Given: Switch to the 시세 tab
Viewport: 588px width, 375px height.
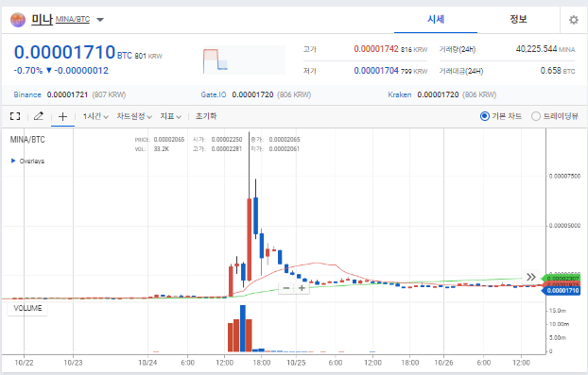Looking at the screenshot, I should pyautogui.click(x=436, y=20).
